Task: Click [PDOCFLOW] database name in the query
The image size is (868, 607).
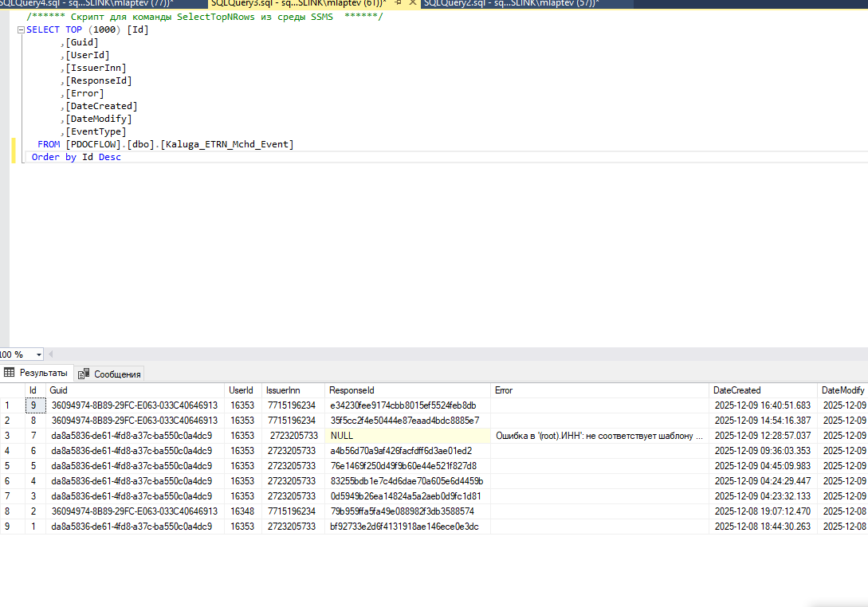Action: point(93,144)
